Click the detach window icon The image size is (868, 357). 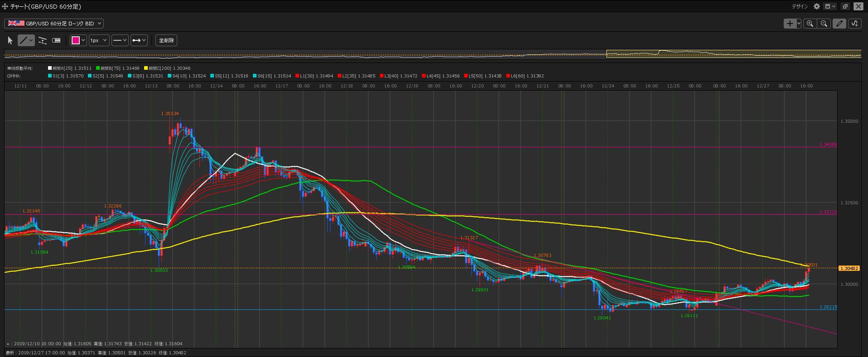coord(845,6)
